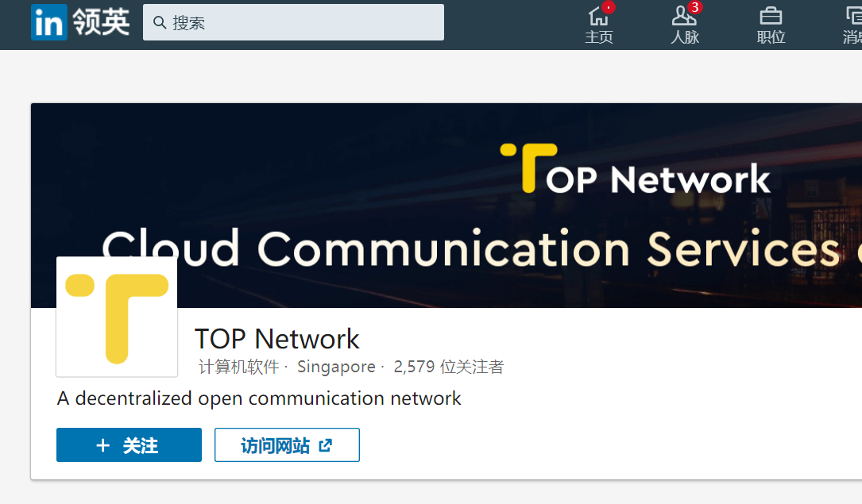Follow TOP Network with 关注 button
Viewport: 862px width, 504px height.
click(x=129, y=444)
